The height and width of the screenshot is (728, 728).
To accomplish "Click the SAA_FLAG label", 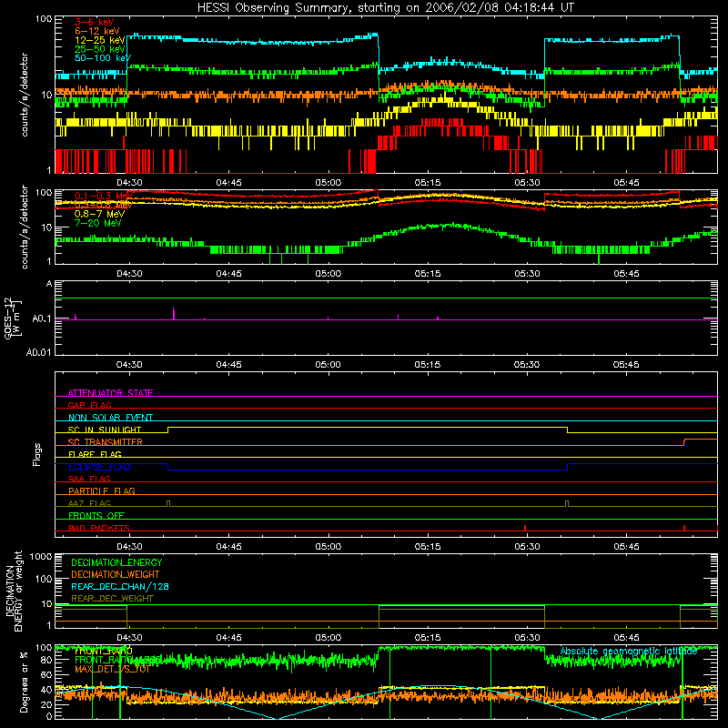I will pos(89,479).
